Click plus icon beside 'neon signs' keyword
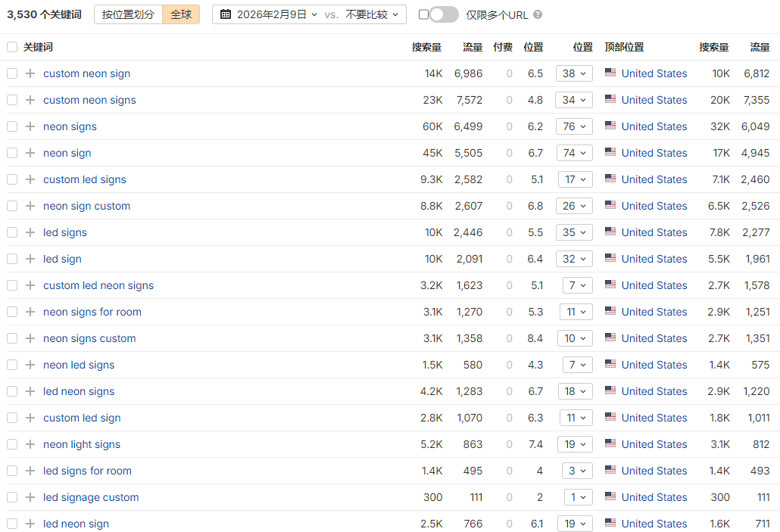 pos(30,126)
